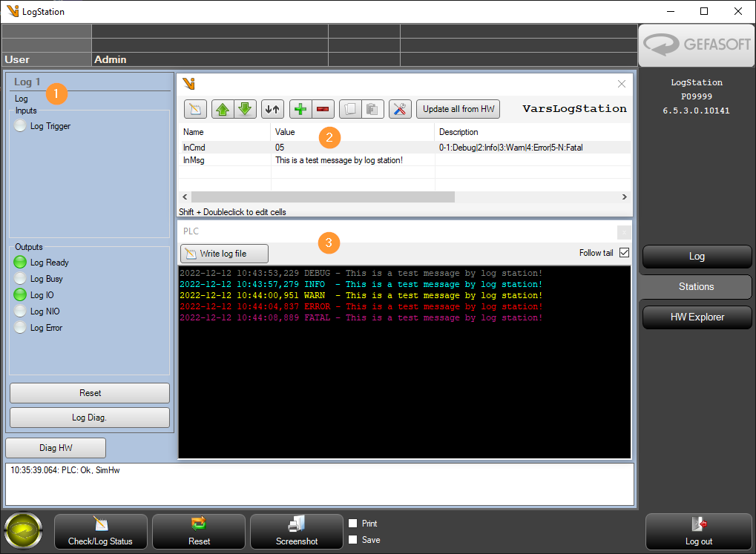Viewport: 756px width, 554px height.
Task: Add a variable with green plus icon
Action: pyautogui.click(x=300, y=109)
